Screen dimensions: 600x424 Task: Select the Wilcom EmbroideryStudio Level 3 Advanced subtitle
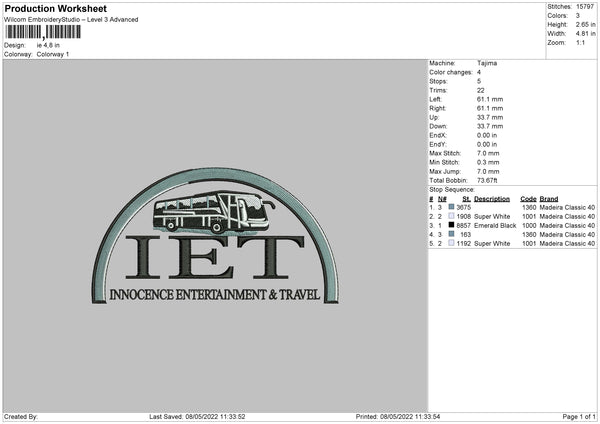click(x=71, y=20)
